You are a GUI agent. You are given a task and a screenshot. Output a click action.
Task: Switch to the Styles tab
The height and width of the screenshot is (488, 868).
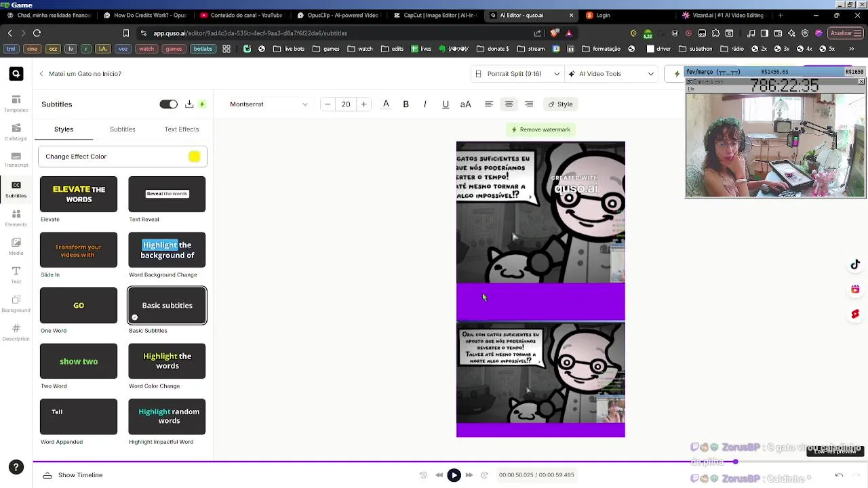64,129
